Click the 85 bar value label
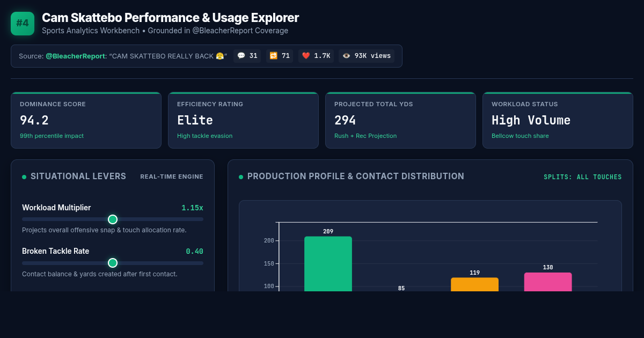The width and height of the screenshot is (644, 338). [401, 288]
